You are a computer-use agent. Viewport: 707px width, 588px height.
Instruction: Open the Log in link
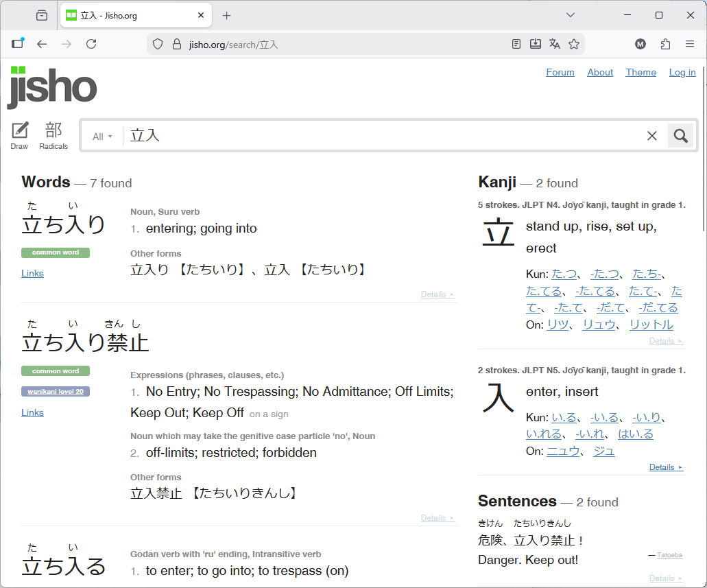(682, 72)
